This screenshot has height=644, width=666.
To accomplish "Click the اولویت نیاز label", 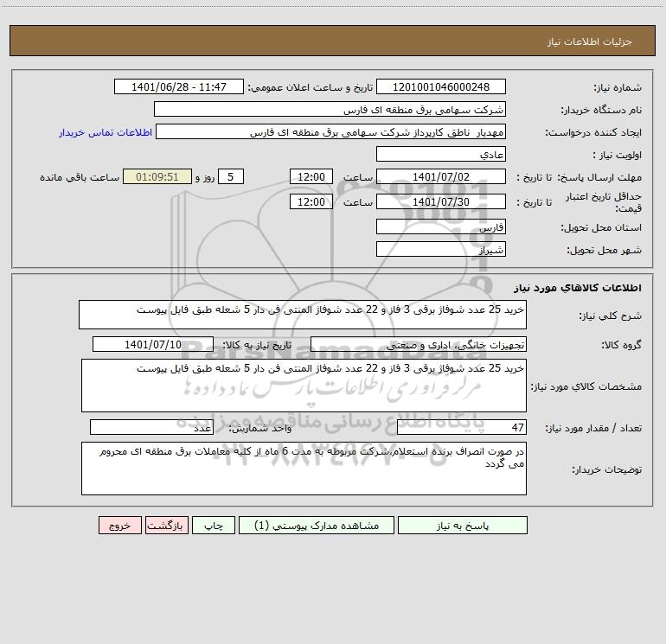I will click(617, 155).
